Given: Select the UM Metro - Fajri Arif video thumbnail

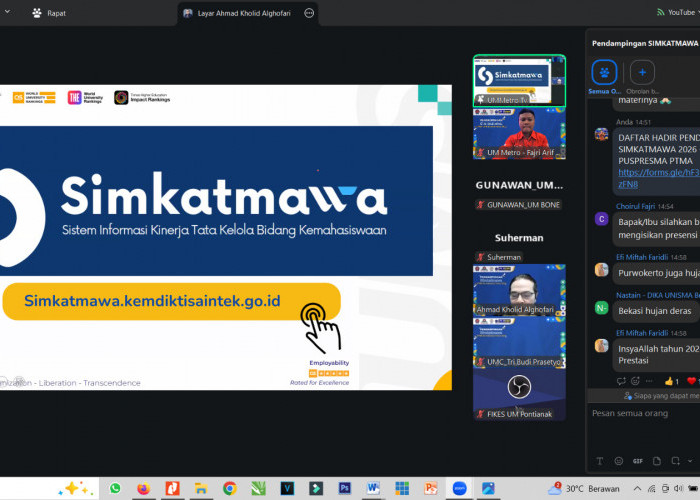Looking at the screenshot, I should 518,134.
